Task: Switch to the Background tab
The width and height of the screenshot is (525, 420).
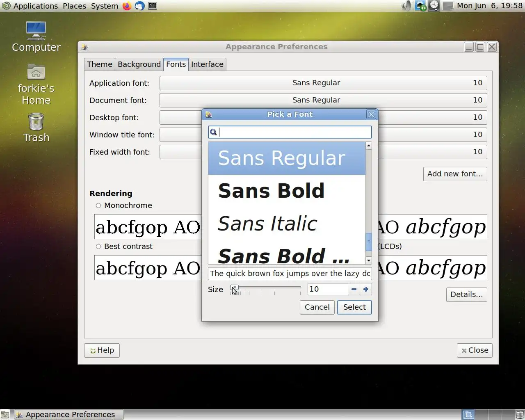Action: pyautogui.click(x=139, y=64)
